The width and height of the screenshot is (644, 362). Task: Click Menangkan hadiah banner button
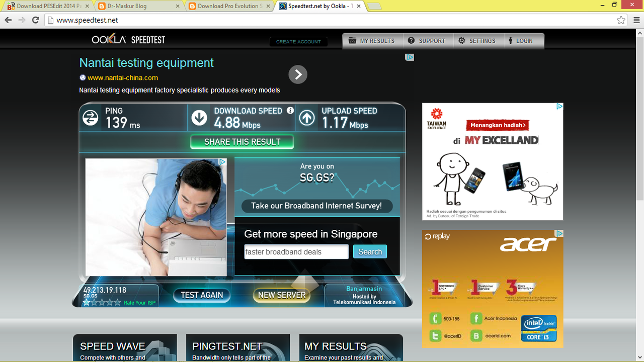498,125
